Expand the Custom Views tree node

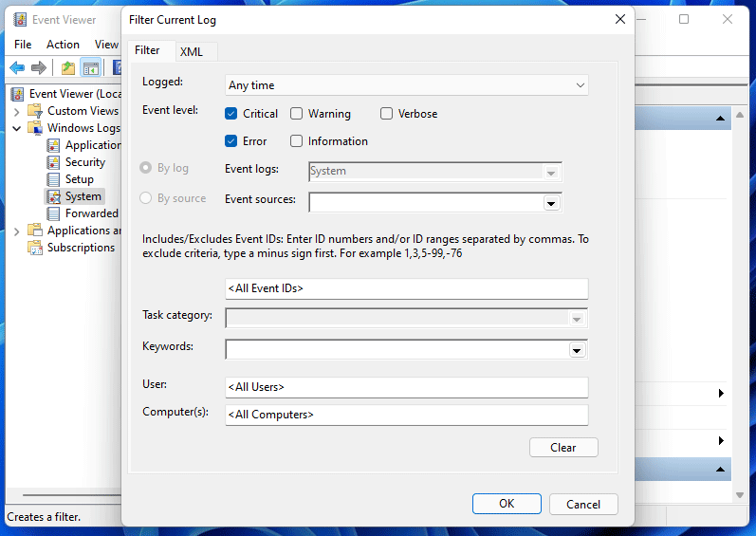point(17,112)
